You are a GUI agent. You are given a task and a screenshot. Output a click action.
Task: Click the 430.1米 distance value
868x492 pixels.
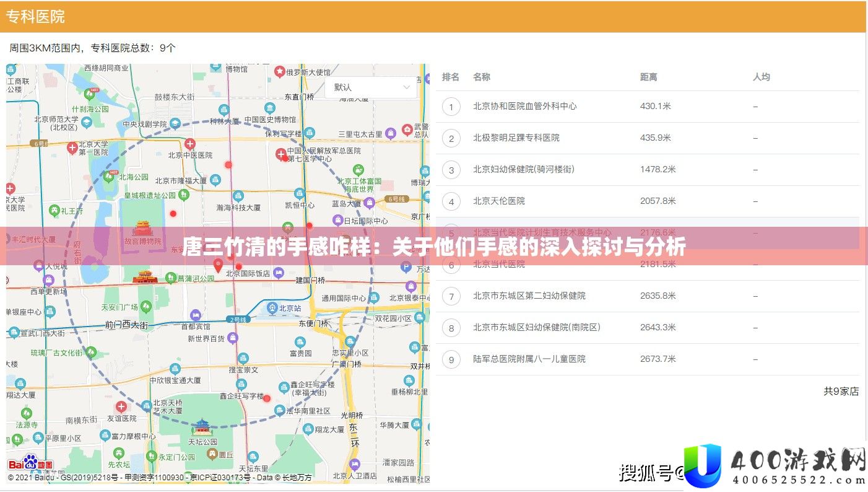656,106
